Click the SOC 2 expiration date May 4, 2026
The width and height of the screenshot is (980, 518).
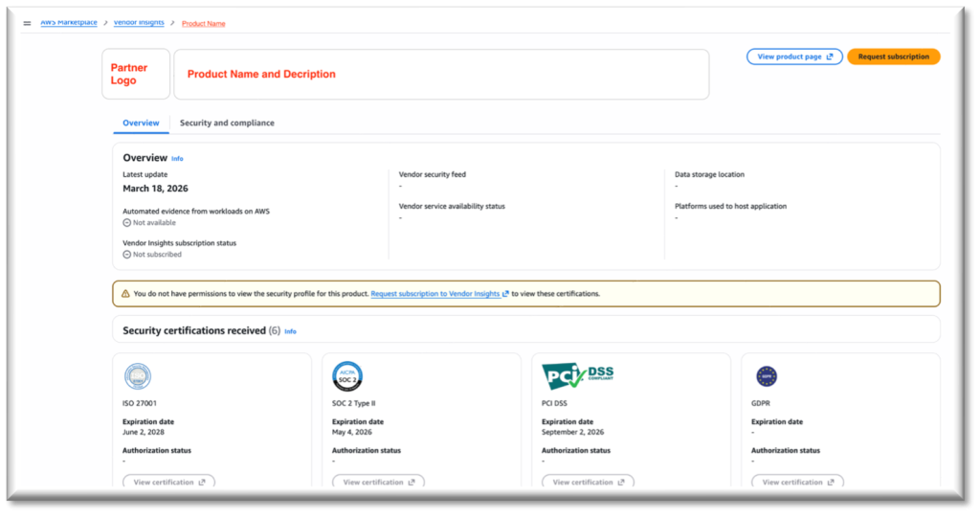352,432
